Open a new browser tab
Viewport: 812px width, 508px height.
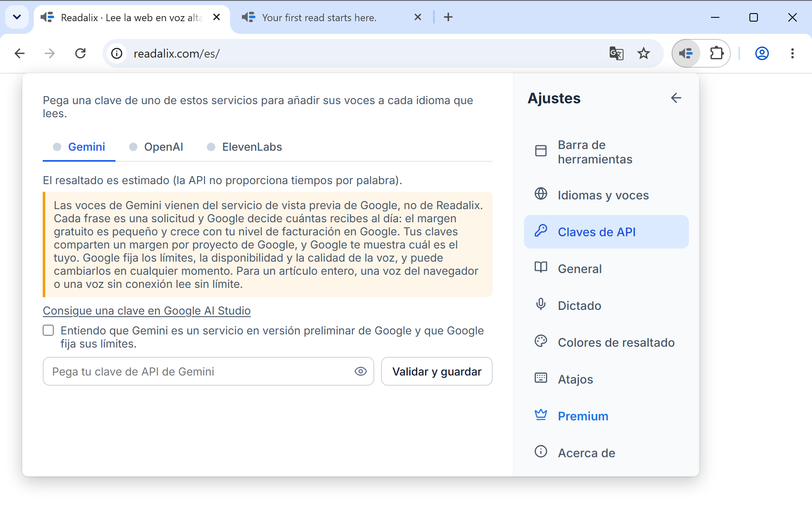pyautogui.click(x=448, y=17)
